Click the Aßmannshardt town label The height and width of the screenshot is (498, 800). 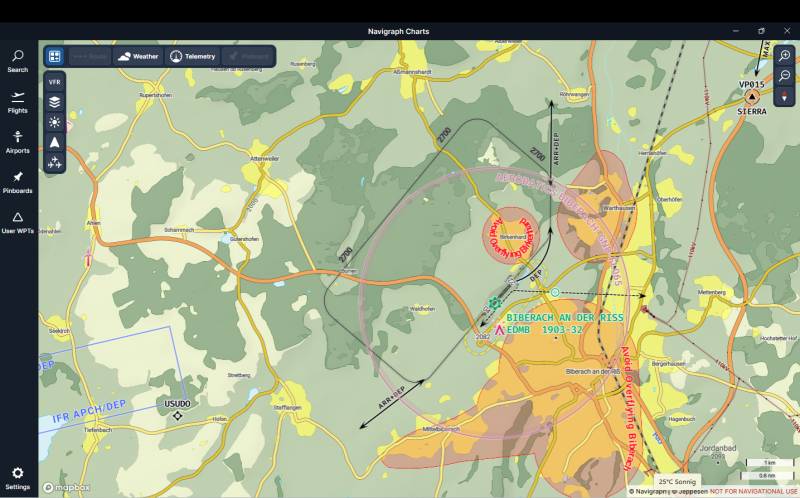[412, 72]
